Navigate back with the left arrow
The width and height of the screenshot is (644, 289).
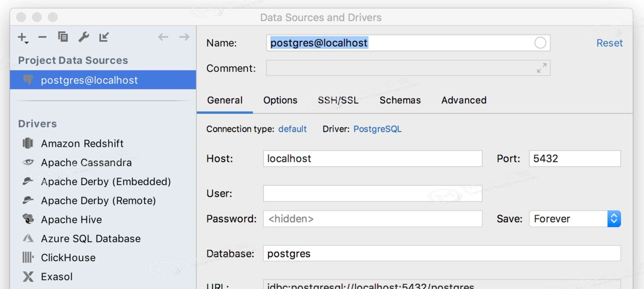coord(163,37)
